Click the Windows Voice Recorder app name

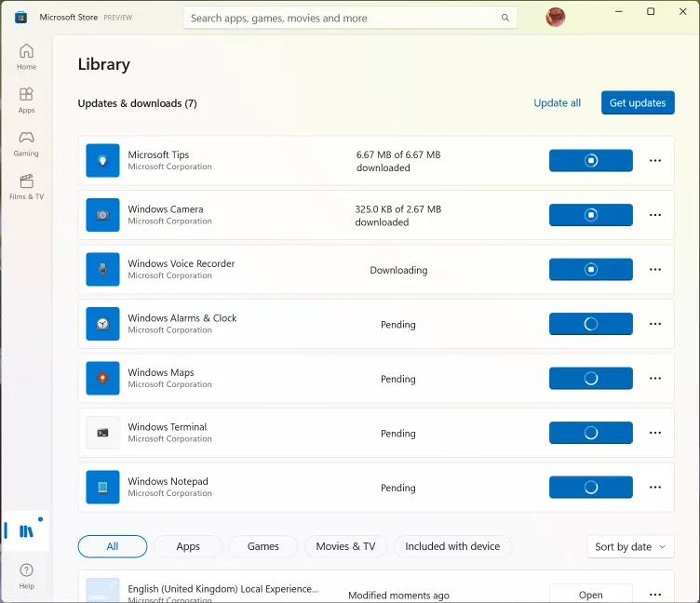click(182, 263)
